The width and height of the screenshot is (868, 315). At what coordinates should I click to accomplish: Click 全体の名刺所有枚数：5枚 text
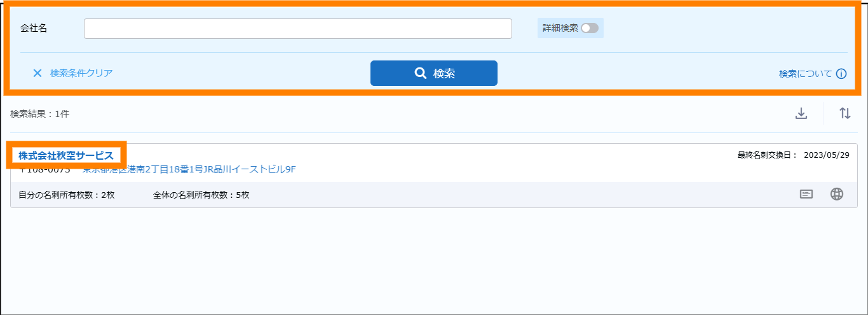click(x=201, y=195)
